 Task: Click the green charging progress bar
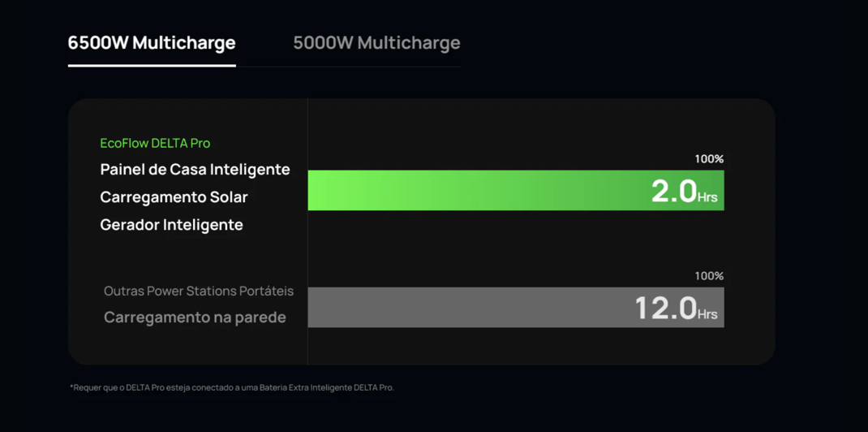(x=516, y=190)
